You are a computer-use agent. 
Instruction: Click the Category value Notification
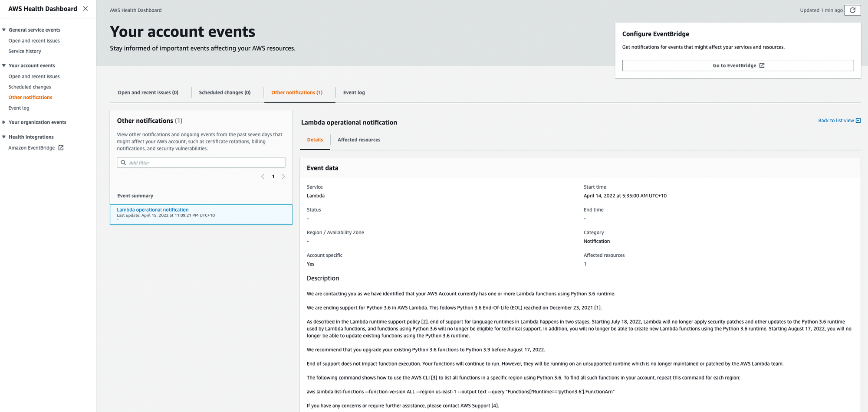tap(597, 242)
